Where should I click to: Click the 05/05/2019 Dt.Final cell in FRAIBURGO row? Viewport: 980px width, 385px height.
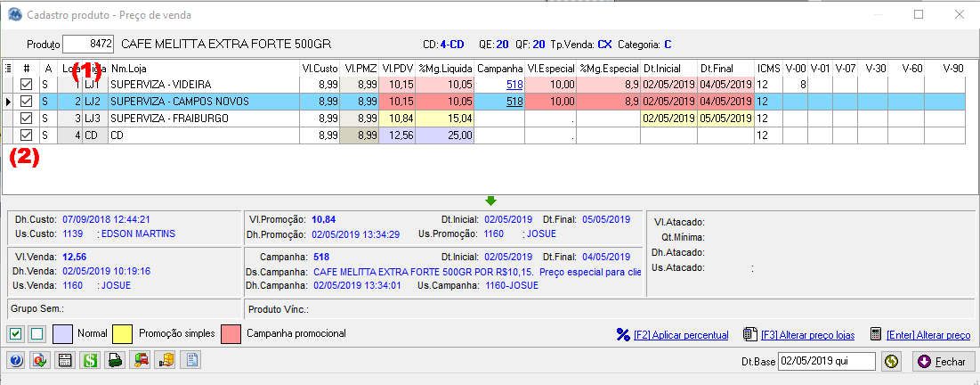point(725,119)
